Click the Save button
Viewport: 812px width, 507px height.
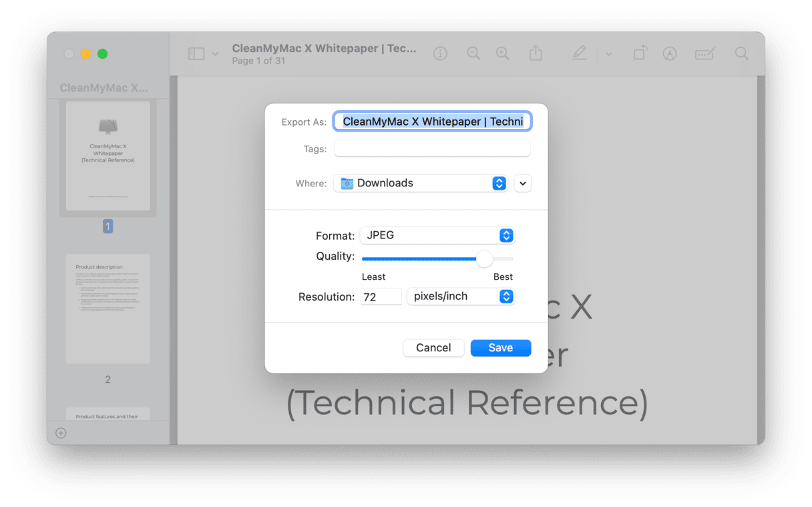[x=501, y=347]
